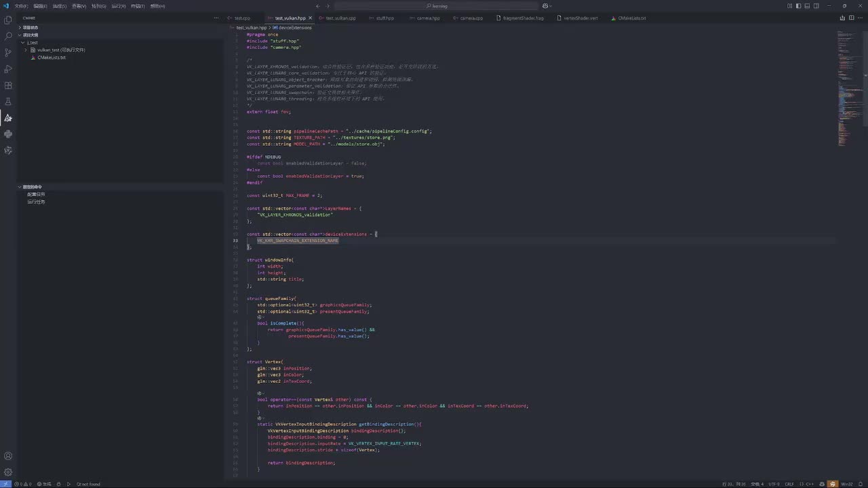The height and width of the screenshot is (488, 868).
Task: Switch to the camera.hpp tab
Action: tap(428, 18)
